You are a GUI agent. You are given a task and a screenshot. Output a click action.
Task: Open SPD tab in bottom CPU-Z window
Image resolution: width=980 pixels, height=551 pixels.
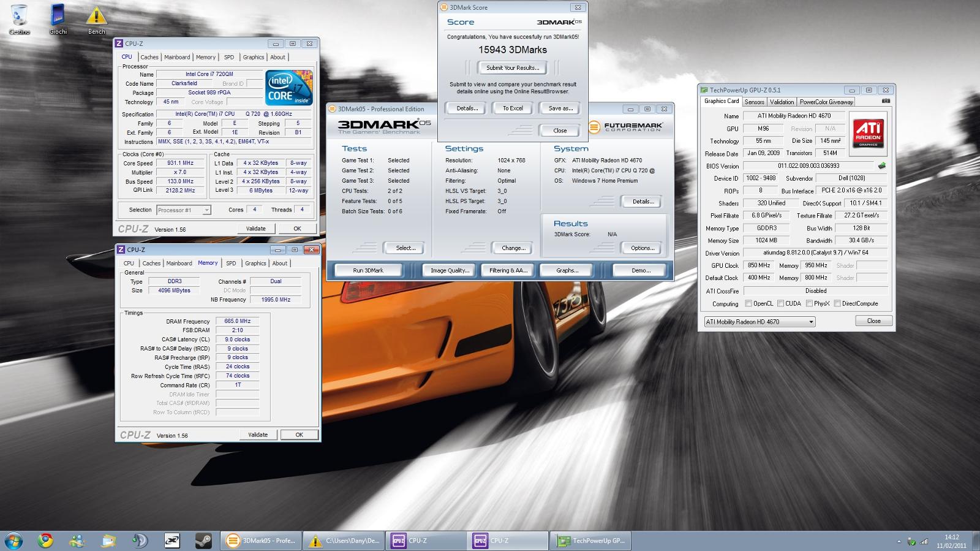[231, 263]
